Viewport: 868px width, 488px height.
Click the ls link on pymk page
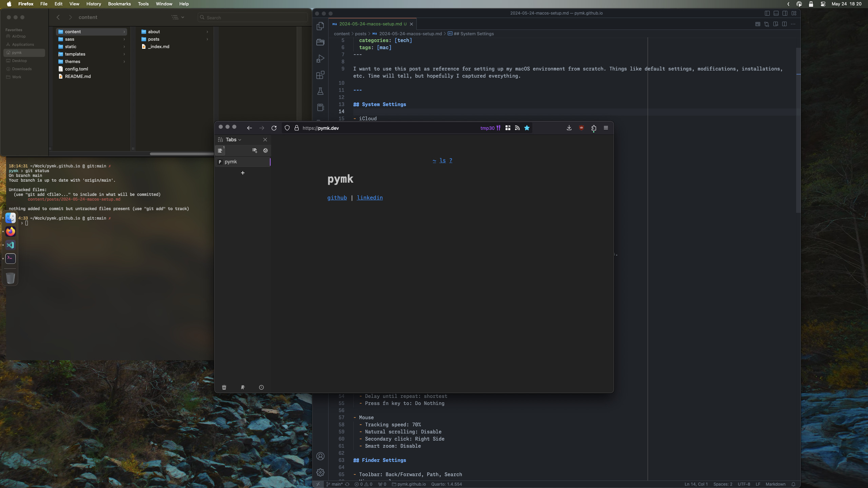pyautogui.click(x=442, y=161)
